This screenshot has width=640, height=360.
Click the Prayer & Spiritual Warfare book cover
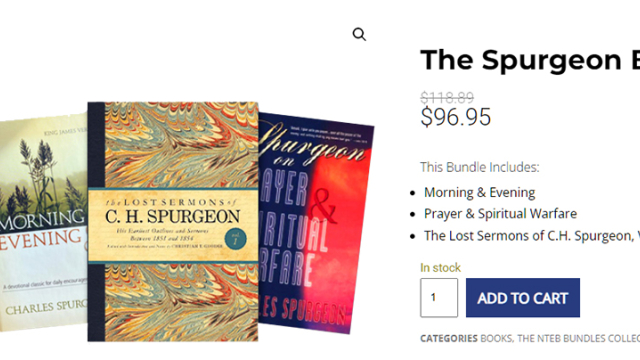(316, 224)
